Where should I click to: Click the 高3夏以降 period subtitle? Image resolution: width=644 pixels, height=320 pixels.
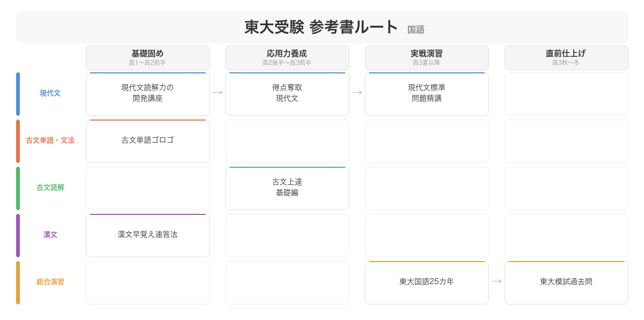point(427,63)
